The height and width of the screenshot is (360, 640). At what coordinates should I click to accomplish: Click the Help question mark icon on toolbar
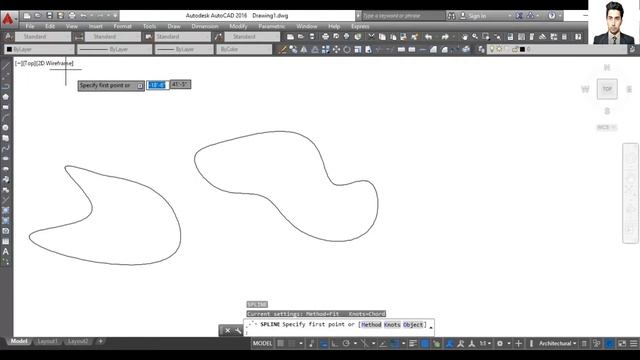(x=578, y=37)
